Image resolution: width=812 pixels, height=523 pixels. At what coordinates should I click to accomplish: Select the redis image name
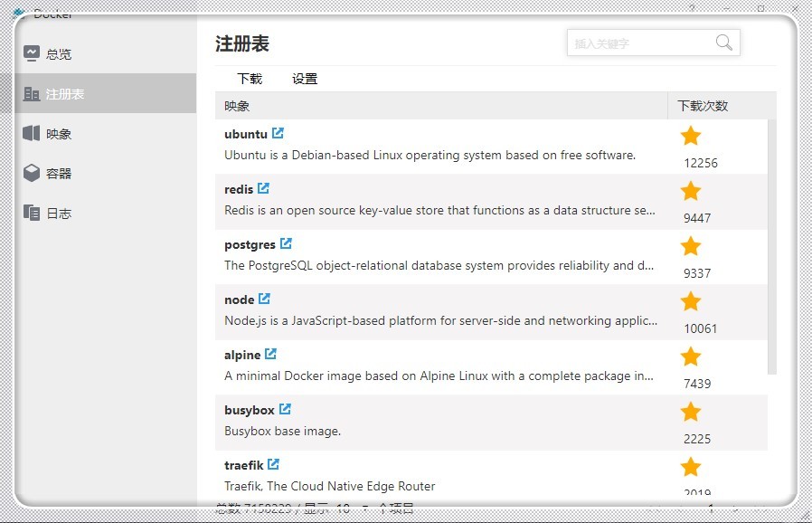[x=239, y=189]
